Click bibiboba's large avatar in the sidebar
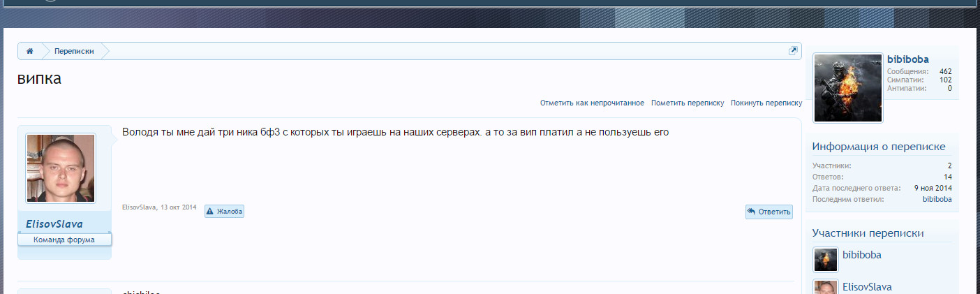This screenshot has height=294, width=980. pos(848,88)
